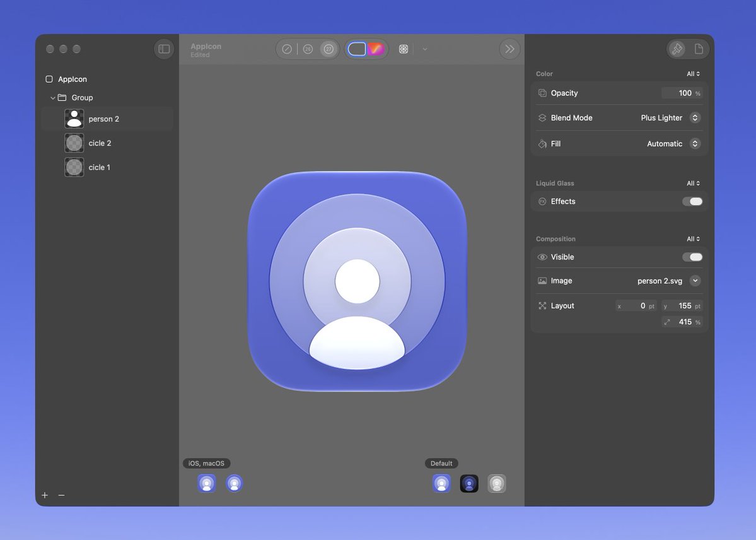Choose the plain gray canvas background
This screenshot has height=540, width=756.
[x=357, y=49]
